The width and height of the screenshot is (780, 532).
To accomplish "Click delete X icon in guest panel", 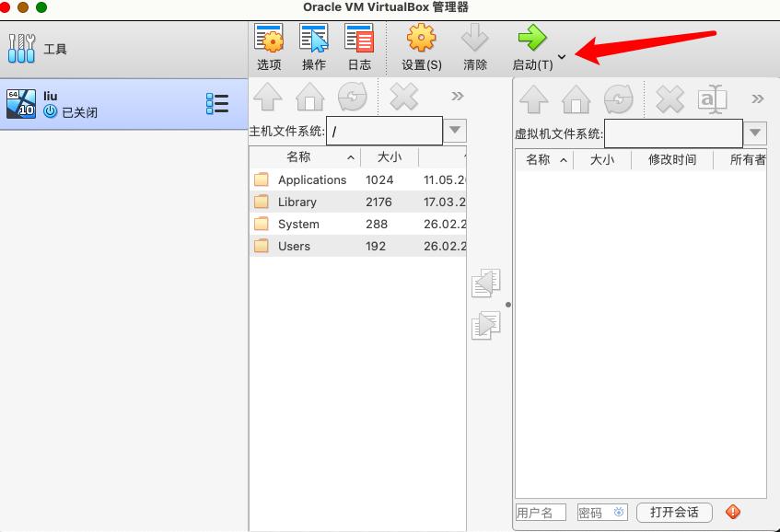I will 669,98.
